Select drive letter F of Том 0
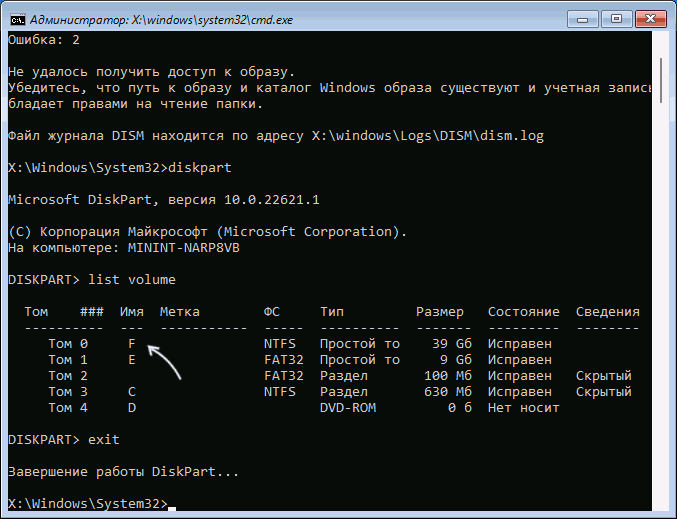Screen dimensions: 677x519 click(x=129, y=344)
